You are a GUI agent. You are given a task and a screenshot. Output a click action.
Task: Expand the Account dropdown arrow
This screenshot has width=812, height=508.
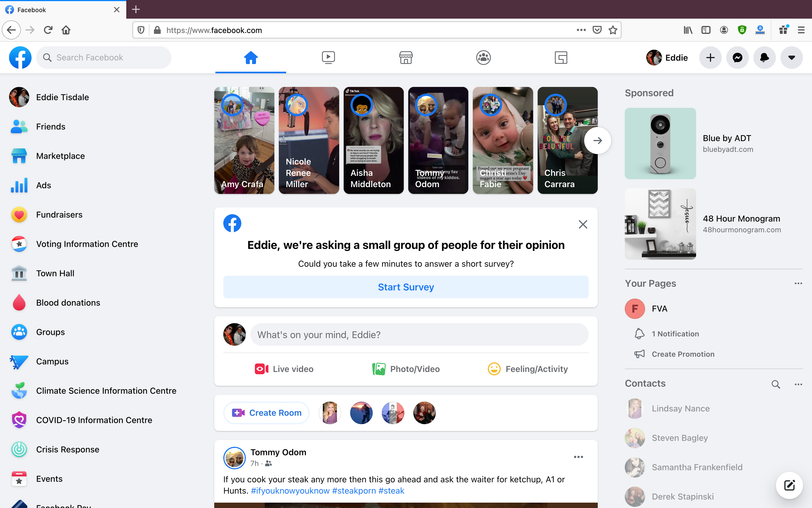(791, 58)
